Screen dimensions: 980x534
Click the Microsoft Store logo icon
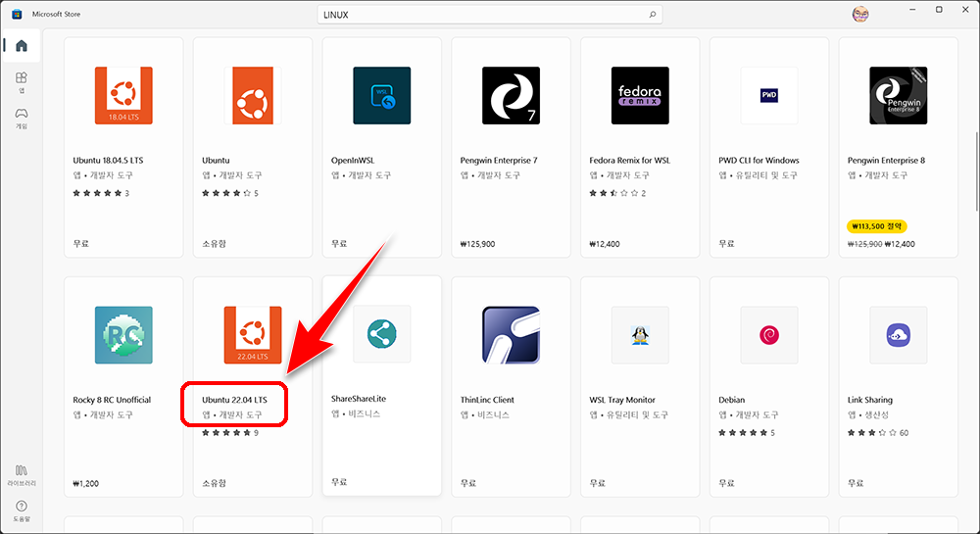pos(17,14)
